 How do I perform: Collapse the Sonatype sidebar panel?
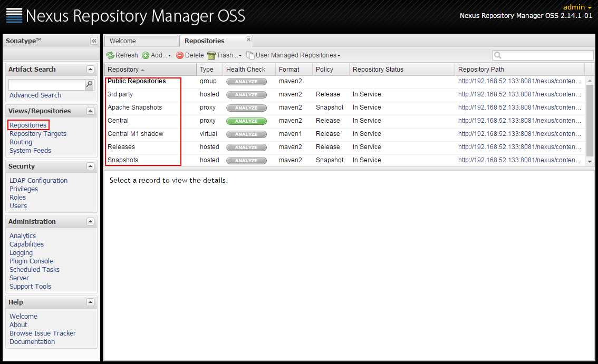94,41
